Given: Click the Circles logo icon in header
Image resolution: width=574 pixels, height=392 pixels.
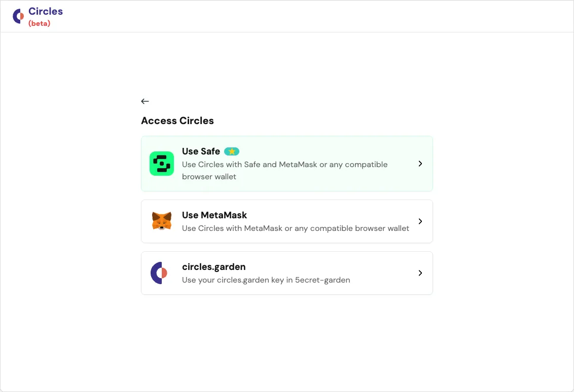Looking at the screenshot, I should click(18, 16).
